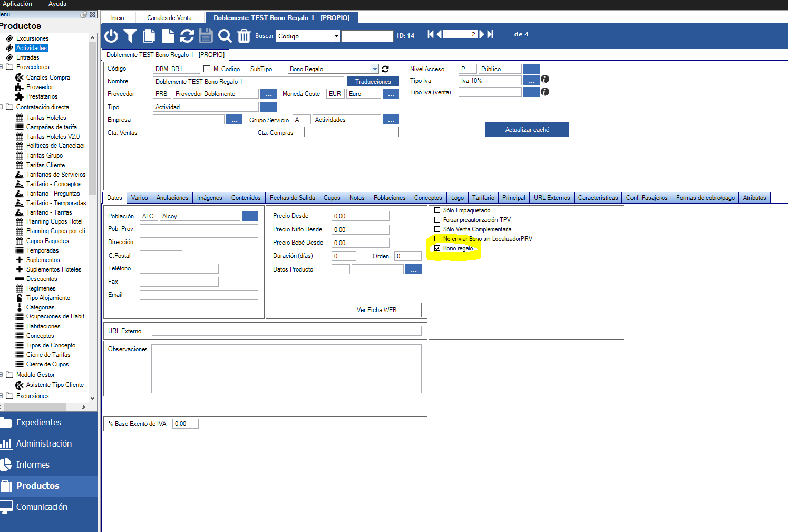Open Canales Compra tree entry
This screenshot has width=788, height=532.
48,78
